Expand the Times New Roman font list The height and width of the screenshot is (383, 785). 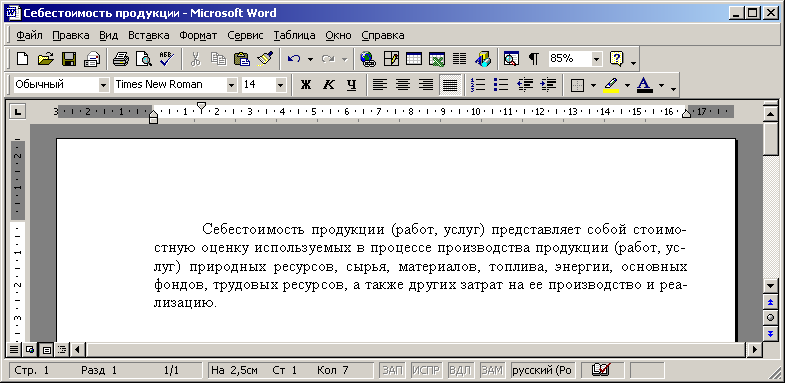[231, 85]
